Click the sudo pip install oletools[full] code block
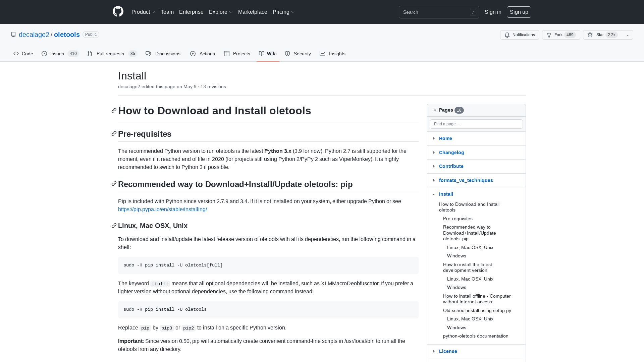The width and height of the screenshot is (644, 362). point(268,265)
